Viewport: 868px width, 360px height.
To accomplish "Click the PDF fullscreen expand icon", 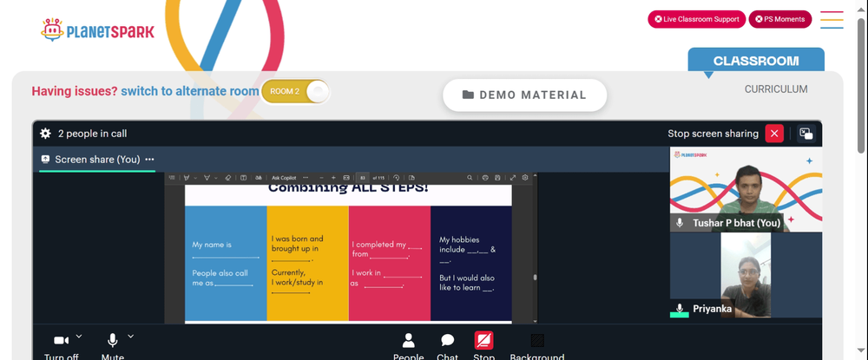I will tap(513, 178).
